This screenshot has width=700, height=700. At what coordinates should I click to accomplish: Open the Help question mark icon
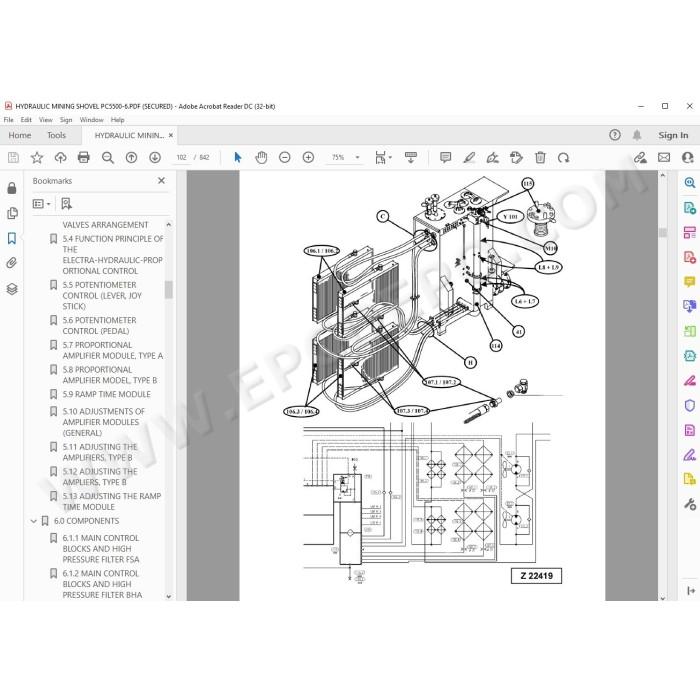[615, 135]
